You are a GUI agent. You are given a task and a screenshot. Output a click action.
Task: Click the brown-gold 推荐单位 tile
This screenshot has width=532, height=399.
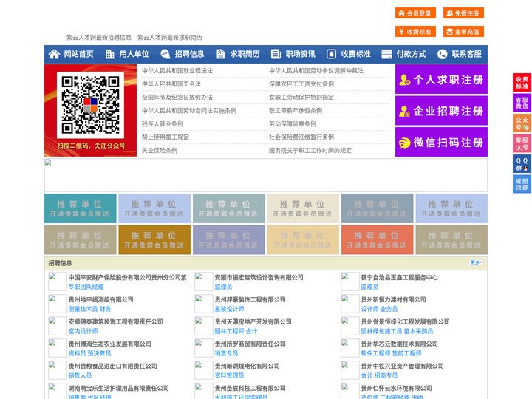154,240
